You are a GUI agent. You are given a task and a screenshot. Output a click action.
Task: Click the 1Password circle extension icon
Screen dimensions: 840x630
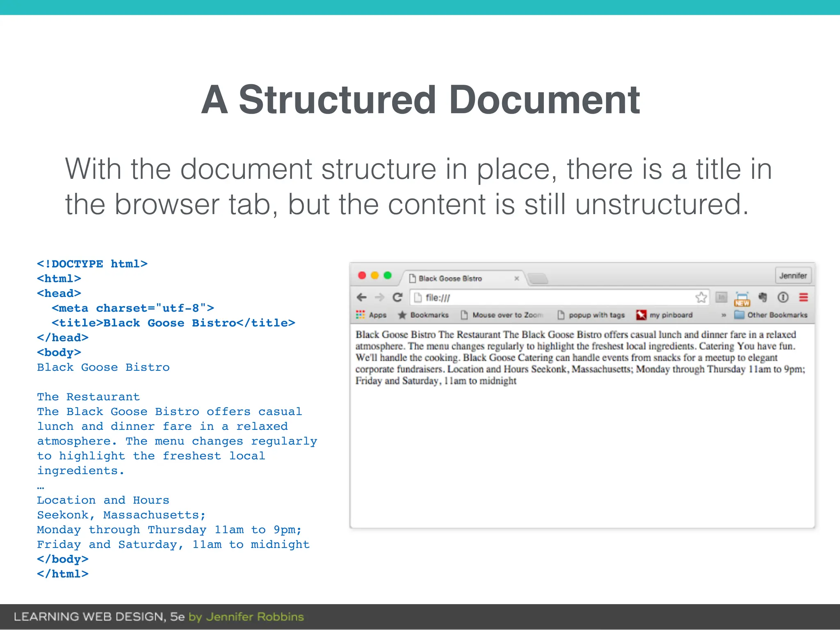[783, 297]
